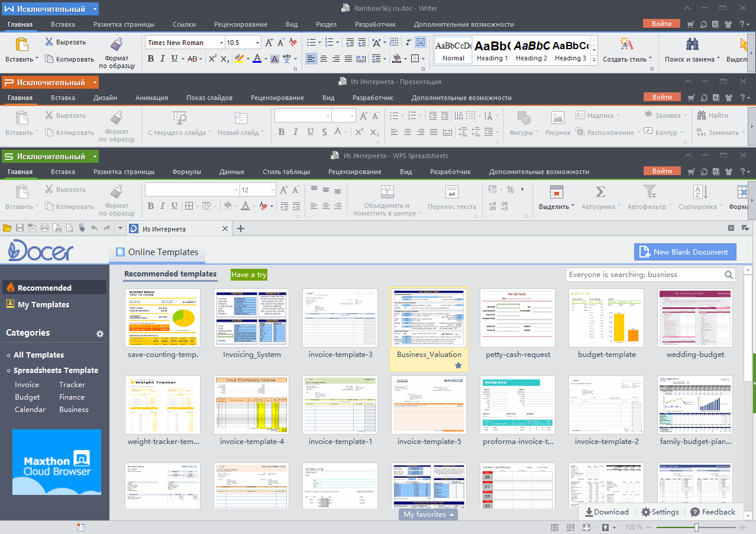
Task: Click Рисунок in the Presentation ribbon
Action: (x=558, y=124)
